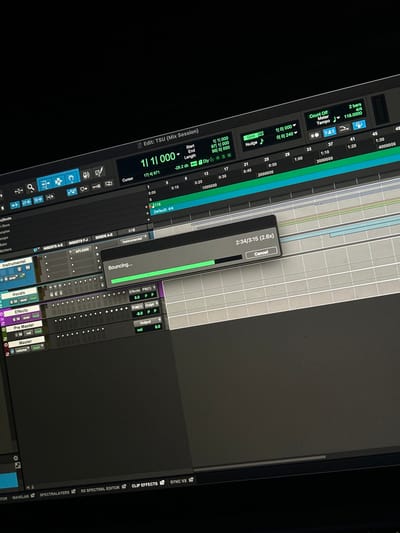400x533 pixels.
Task: Click the 1|1|000 main counter display
Action: click(158, 159)
